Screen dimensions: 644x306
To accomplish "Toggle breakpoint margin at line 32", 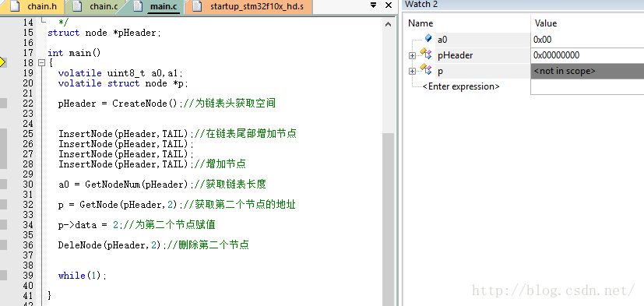I will [x=3, y=205].
